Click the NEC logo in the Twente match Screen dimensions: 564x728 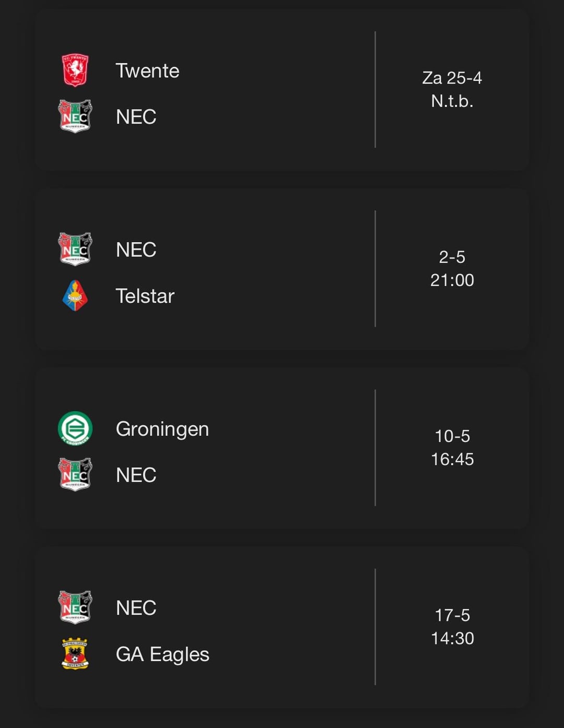click(x=75, y=116)
